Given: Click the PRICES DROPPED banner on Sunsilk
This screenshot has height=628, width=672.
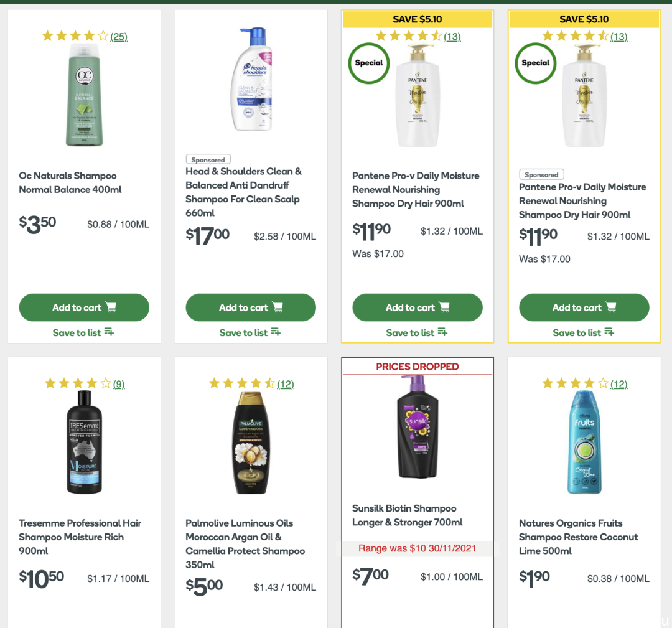Looking at the screenshot, I should coord(418,367).
